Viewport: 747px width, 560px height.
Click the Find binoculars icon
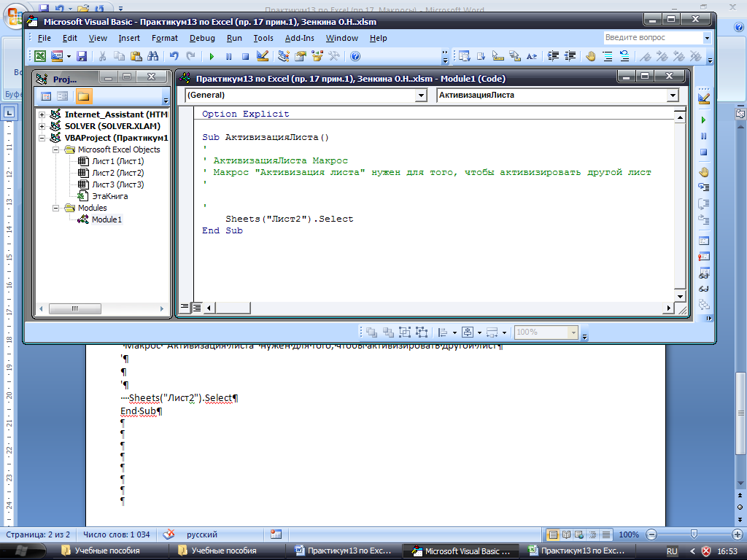[153, 56]
